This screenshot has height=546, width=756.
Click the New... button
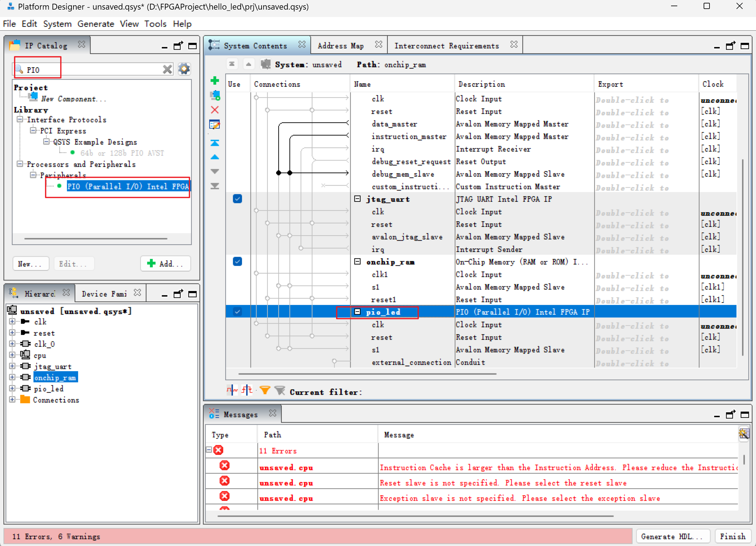(31, 264)
